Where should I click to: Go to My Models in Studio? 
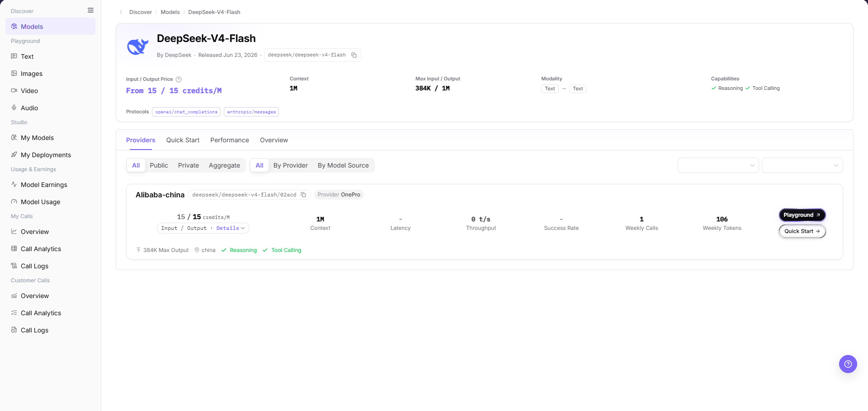click(x=50, y=138)
